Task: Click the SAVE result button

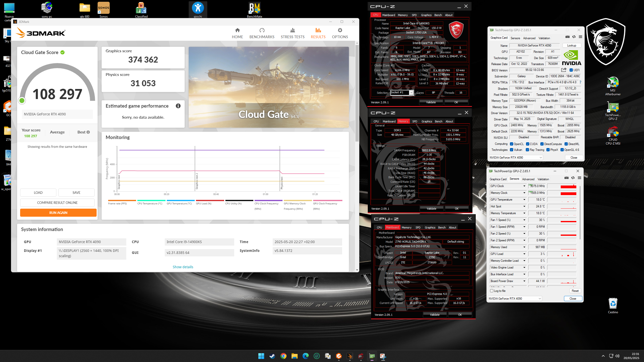Action: point(76,193)
